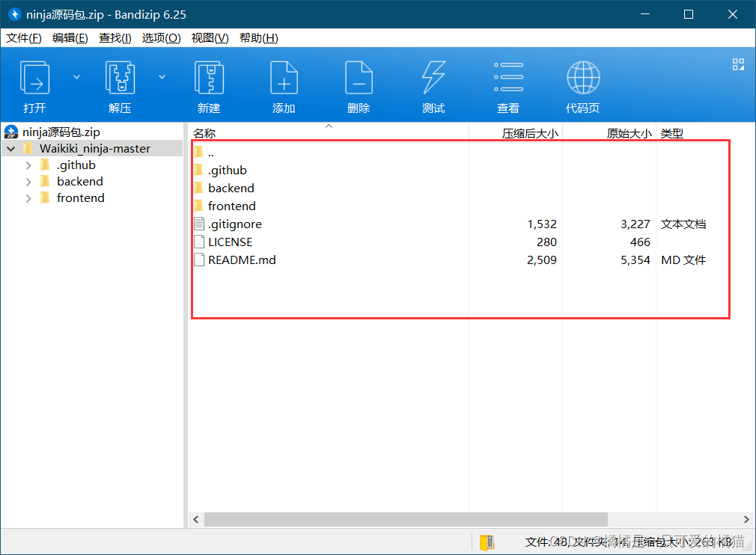Open the dropdown arrow next to 解压
756x555 pixels.
(162, 77)
